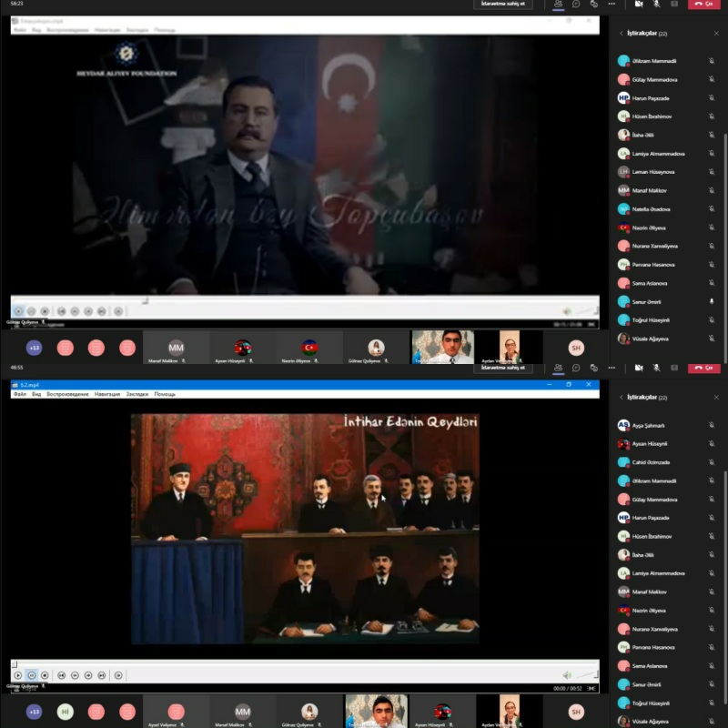Image resolution: width=728 pixels, height=728 pixels.
Task: Expand the +13 overflow under the Topçubaşov video
Action: pos(34,348)
